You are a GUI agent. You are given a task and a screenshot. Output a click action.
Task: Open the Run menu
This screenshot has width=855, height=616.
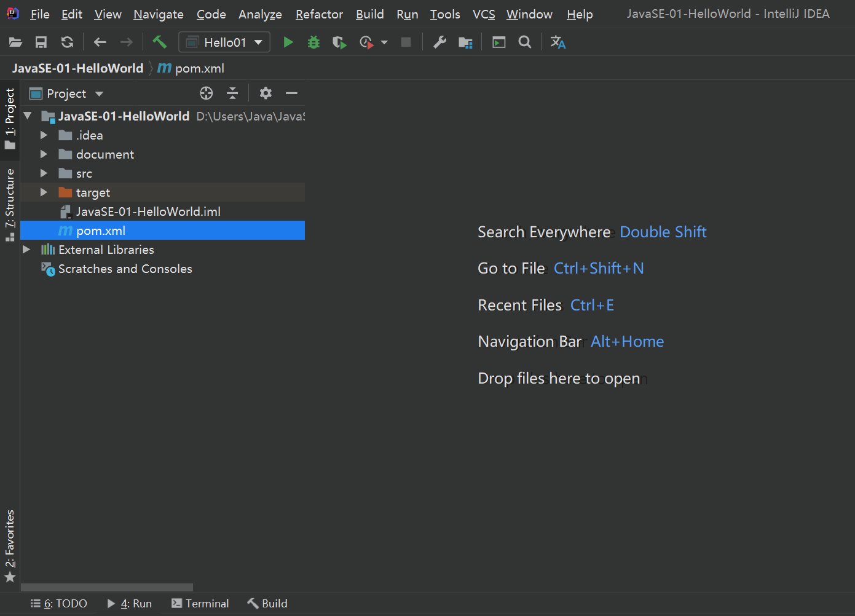point(408,14)
